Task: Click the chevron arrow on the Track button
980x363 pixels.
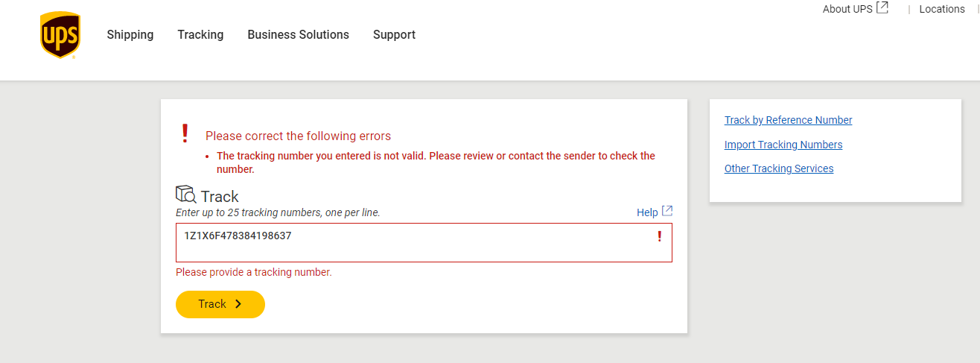Action: pos(238,304)
